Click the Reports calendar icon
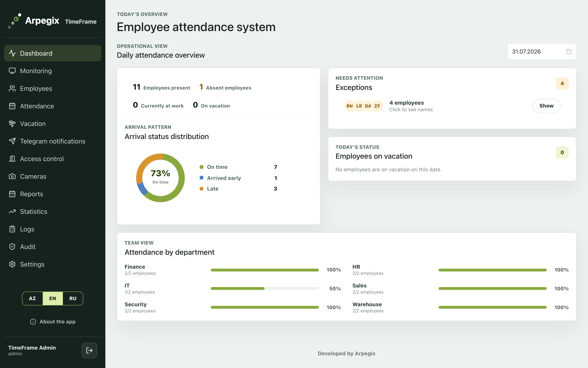588x368 pixels. pyautogui.click(x=12, y=194)
